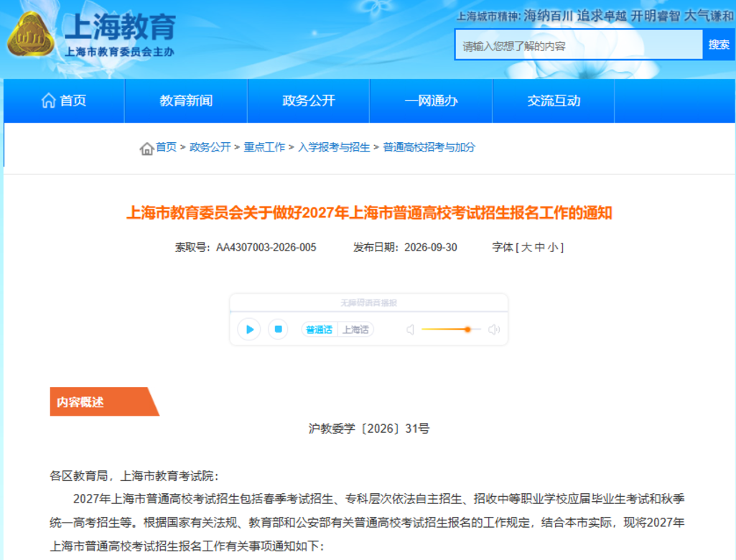
Task: Mute using the low-volume speaker icon
Action: click(x=410, y=330)
